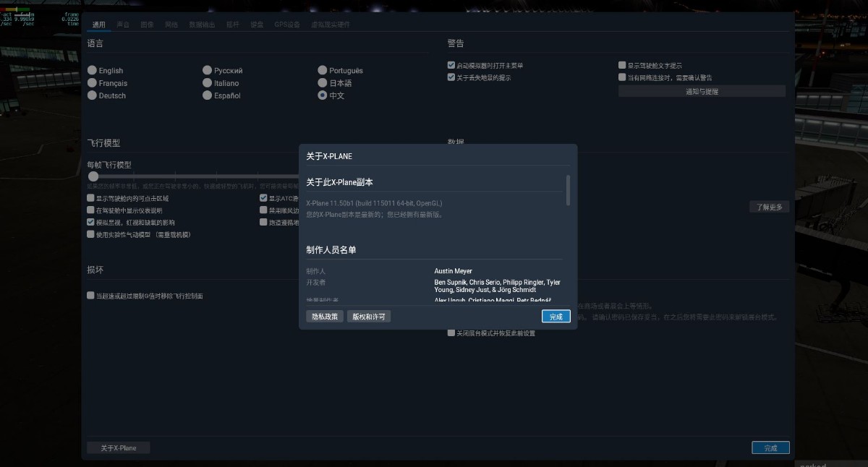Screen dimensions: 868x467
Task: Enable 显示驾驶舱文字提示 checkbox
Action: pos(622,65)
